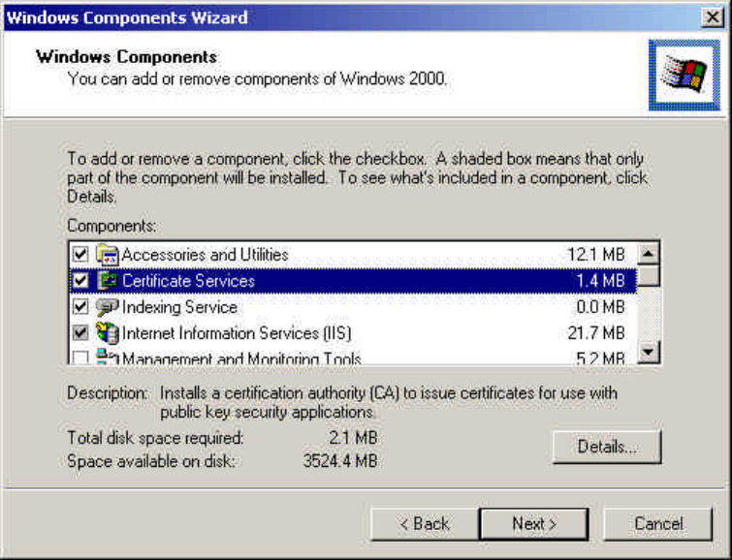The width and height of the screenshot is (732, 560).
Task: Click the 21.7 MB size value
Action: [596, 333]
